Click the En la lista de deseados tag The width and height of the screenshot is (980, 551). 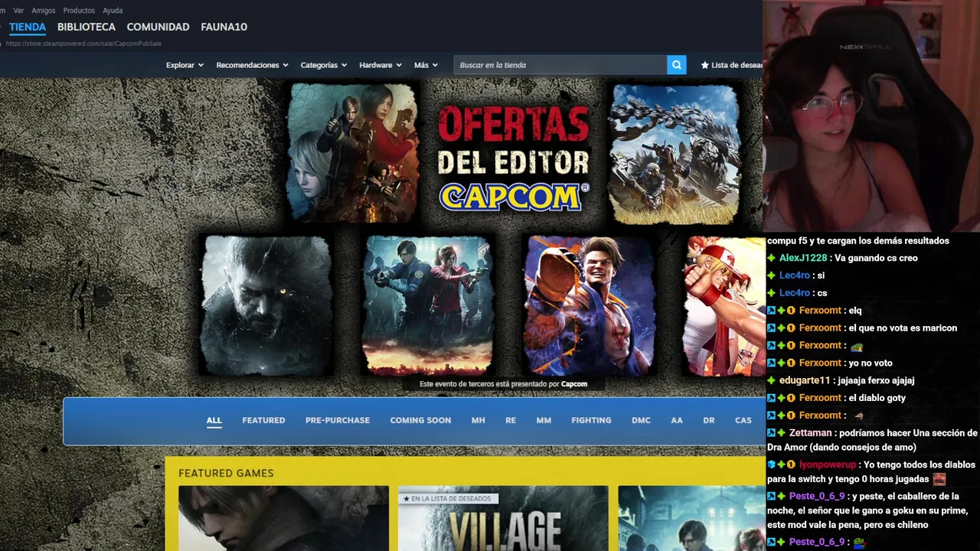coord(447,499)
